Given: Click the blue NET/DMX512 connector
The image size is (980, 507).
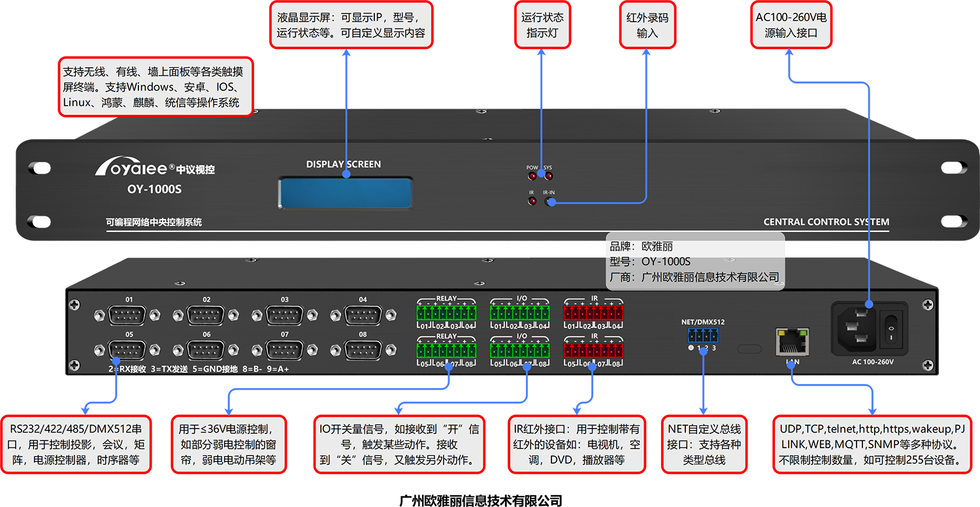Looking at the screenshot, I should tap(702, 336).
